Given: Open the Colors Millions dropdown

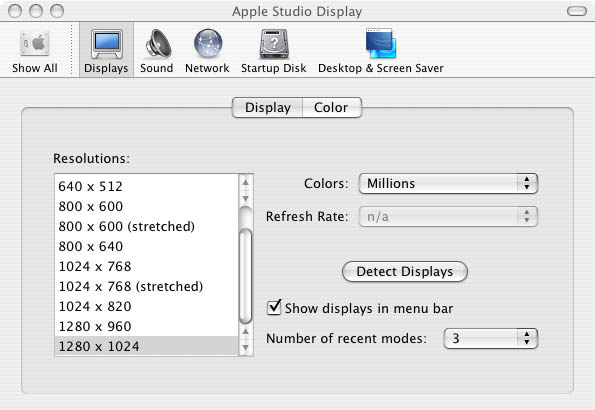Looking at the screenshot, I should tap(448, 184).
